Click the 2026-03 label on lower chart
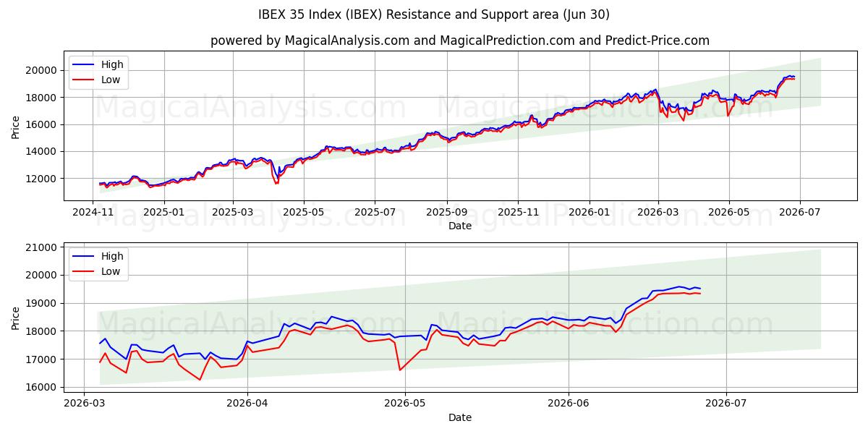Screen dimensions: 868x434 pos(84,404)
